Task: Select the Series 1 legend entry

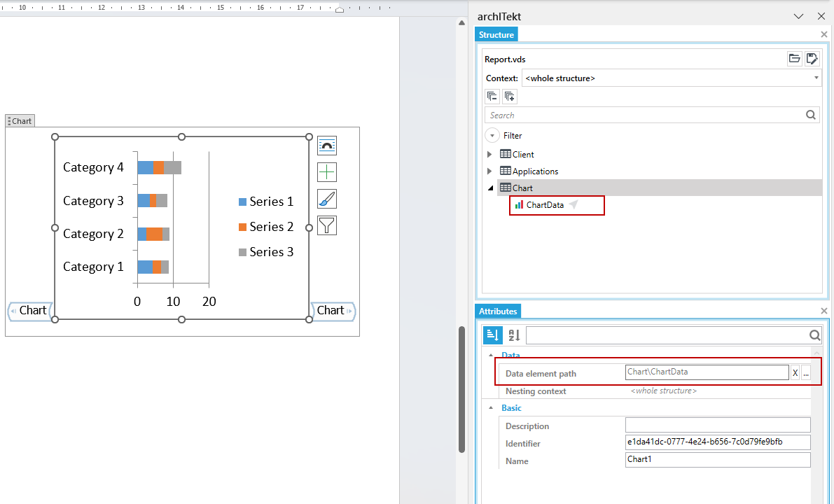Action: pos(266,202)
